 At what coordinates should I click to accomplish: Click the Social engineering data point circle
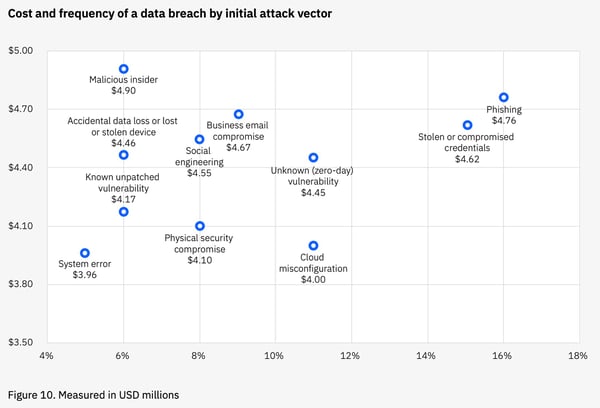199,139
